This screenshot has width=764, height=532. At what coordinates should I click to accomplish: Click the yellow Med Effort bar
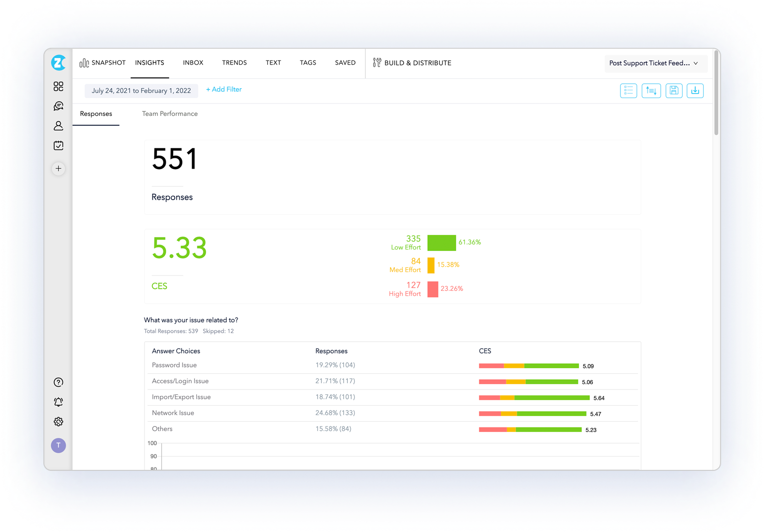(431, 265)
